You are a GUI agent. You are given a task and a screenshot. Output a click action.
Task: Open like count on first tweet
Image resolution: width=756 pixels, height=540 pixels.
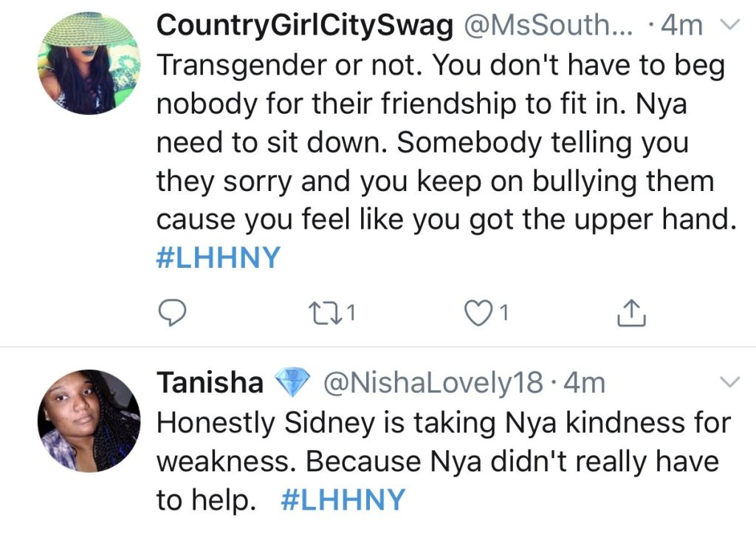pos(504,313)
